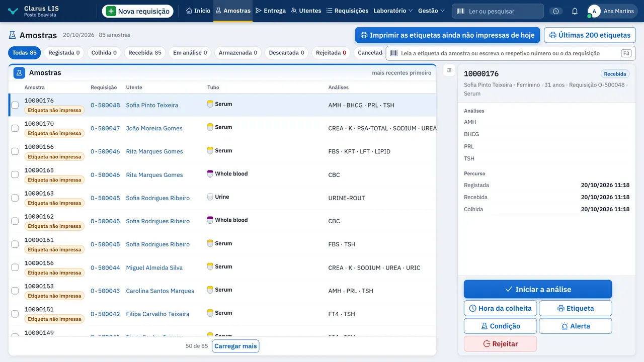The image size is (644, 362).
Task: Open the requisition link O-500047
Action: 105,128
